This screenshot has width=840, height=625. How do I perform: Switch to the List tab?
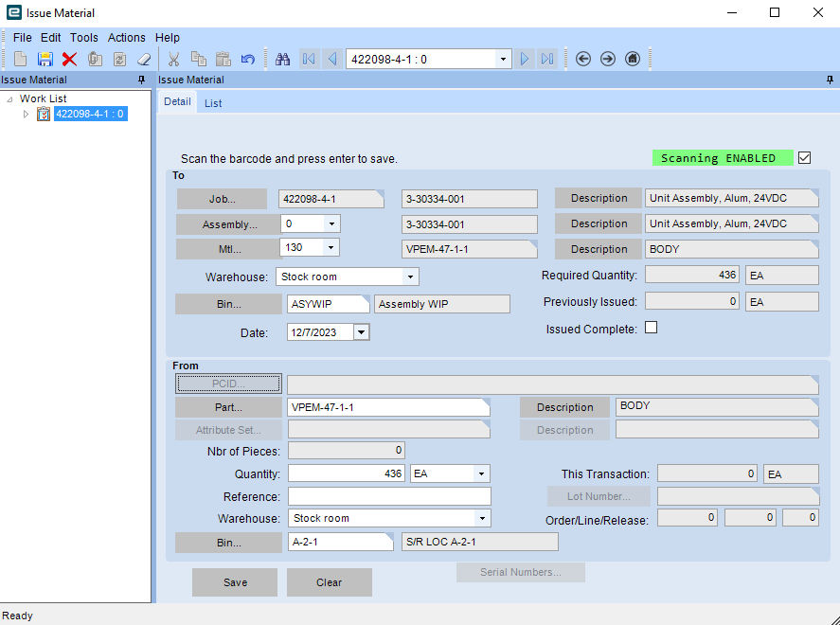point(212,102)
